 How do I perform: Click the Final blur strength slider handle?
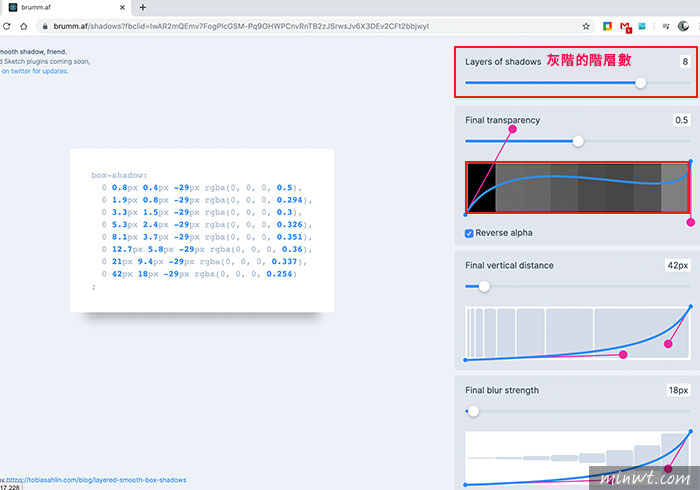pos(473,411)
